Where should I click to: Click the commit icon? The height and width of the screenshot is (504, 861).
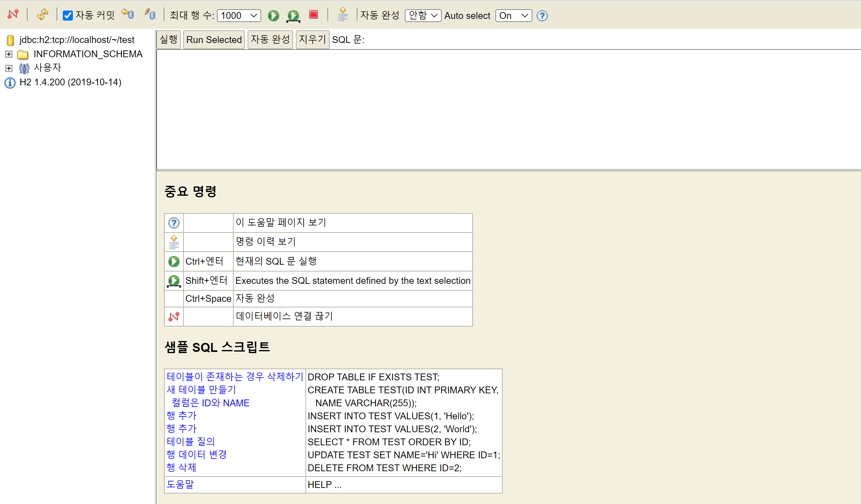150,14
